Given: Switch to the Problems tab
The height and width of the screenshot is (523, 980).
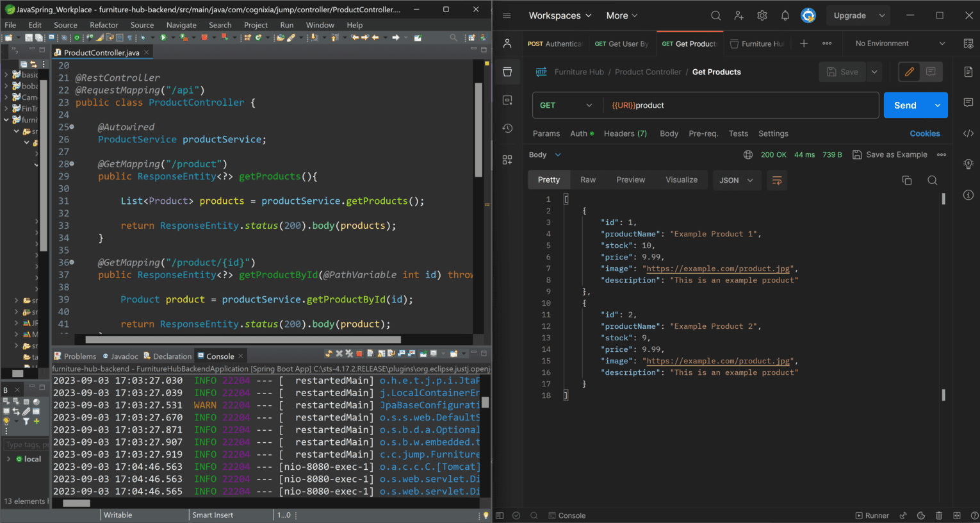Looking at the screenshot, I should 75,356.
